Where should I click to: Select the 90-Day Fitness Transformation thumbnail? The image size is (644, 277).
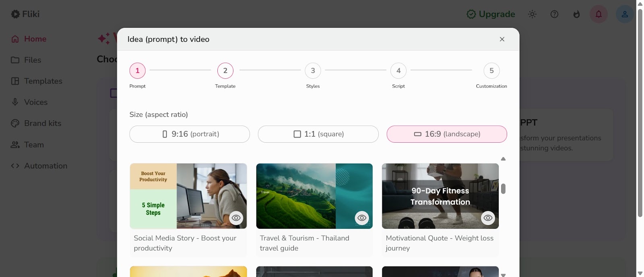point(440,196)
